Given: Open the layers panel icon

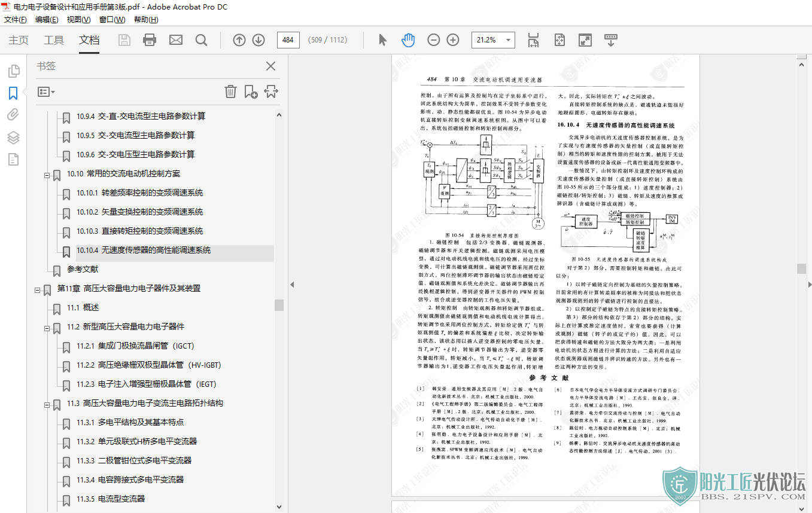Looking at the screenshot, I should click(13, 137).
